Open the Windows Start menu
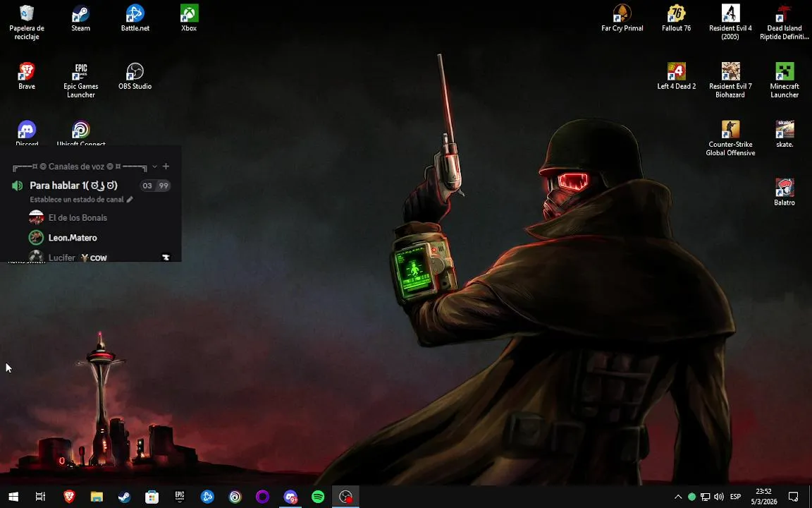Screen dimensions: 812x508 13,497
